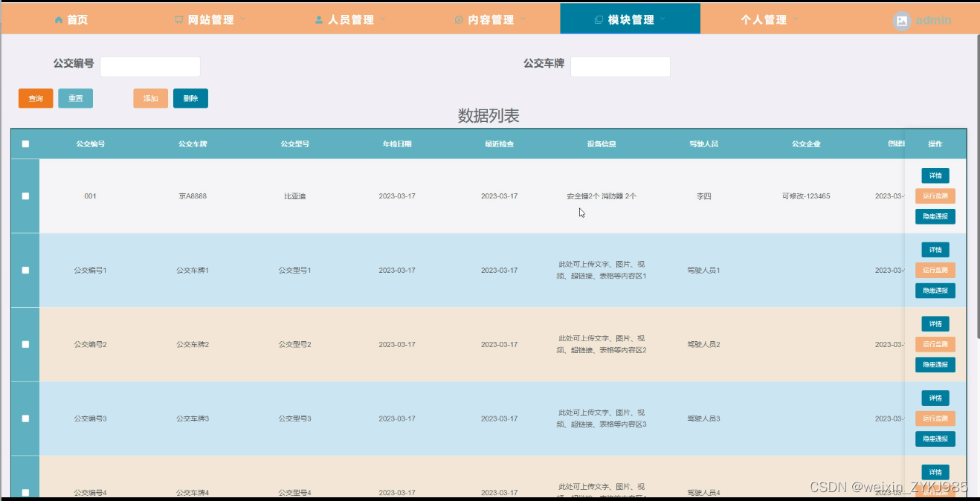Click the cell 京A8888
Viewport: 980px width, 501px height.
pos(193,196)
